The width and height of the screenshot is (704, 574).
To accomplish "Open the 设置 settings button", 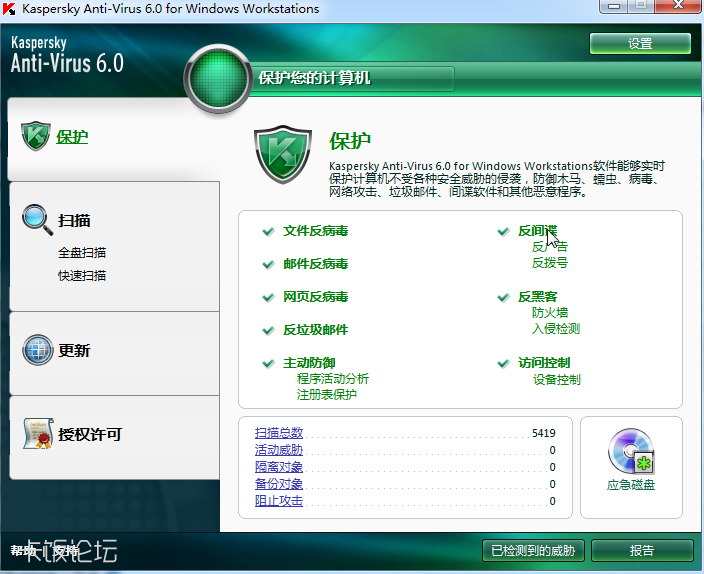I will 640,44.
